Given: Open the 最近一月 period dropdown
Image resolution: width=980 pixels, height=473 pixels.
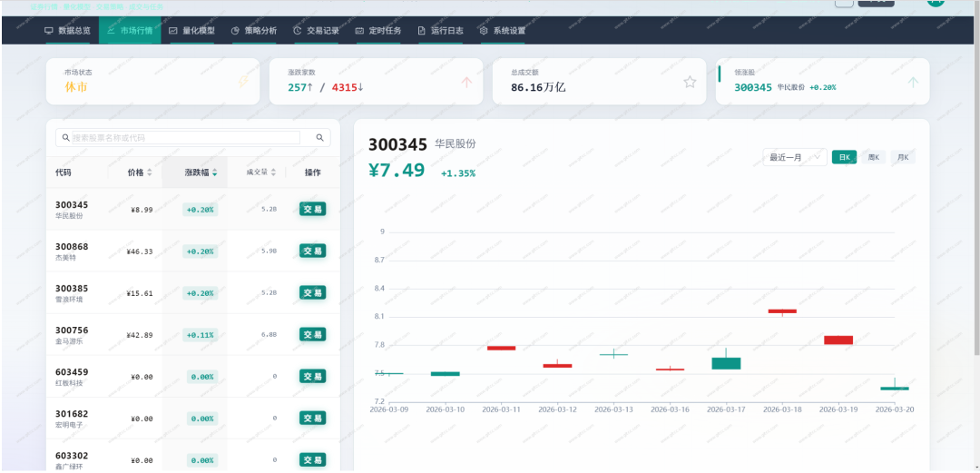Looking at the screenshot, I should pyautogui.click(x=794, y=157).
